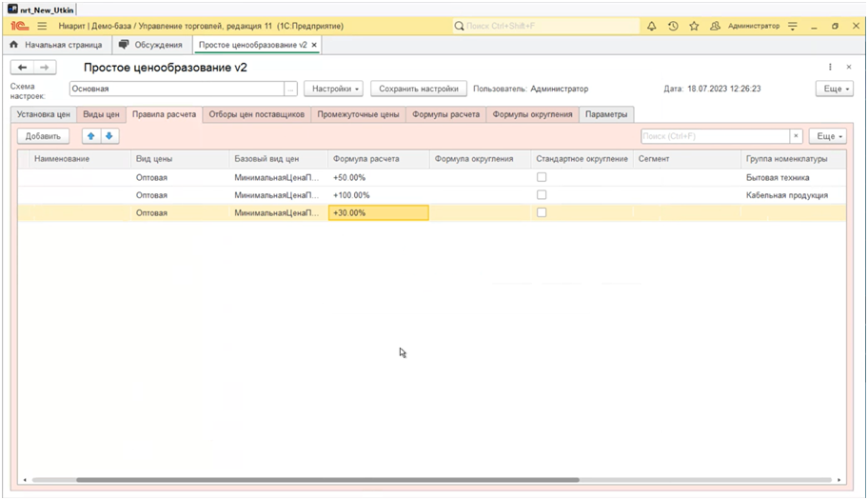Click the Формула расчета column header
Screen dimensions: 868x500
379,159
